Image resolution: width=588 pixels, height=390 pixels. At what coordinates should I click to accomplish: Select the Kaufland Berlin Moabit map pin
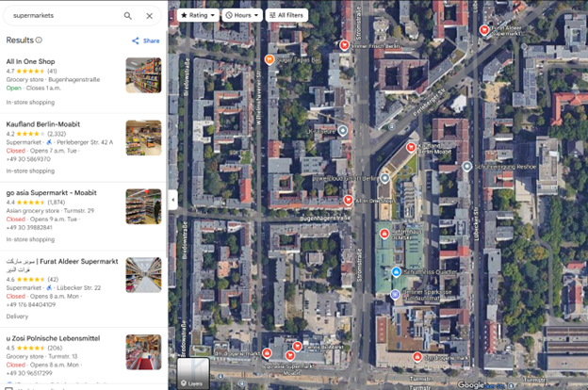pyautogui.click(x=411, y=147)
